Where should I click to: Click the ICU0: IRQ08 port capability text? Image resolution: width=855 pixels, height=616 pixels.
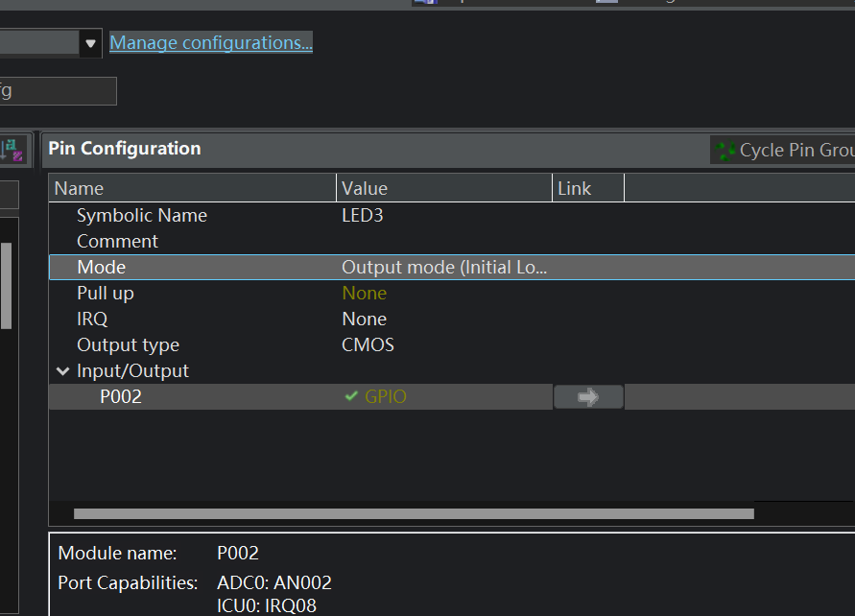[x=267, y=605]
